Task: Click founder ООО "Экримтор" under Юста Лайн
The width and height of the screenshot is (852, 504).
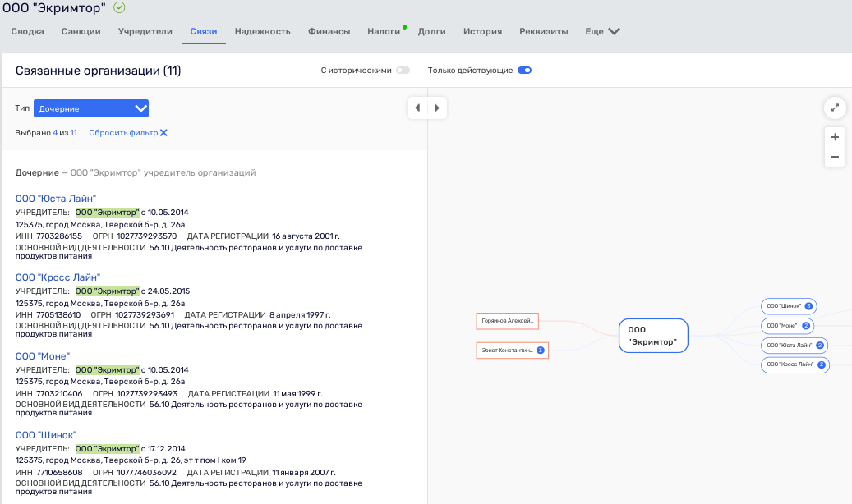Action: 107,213
